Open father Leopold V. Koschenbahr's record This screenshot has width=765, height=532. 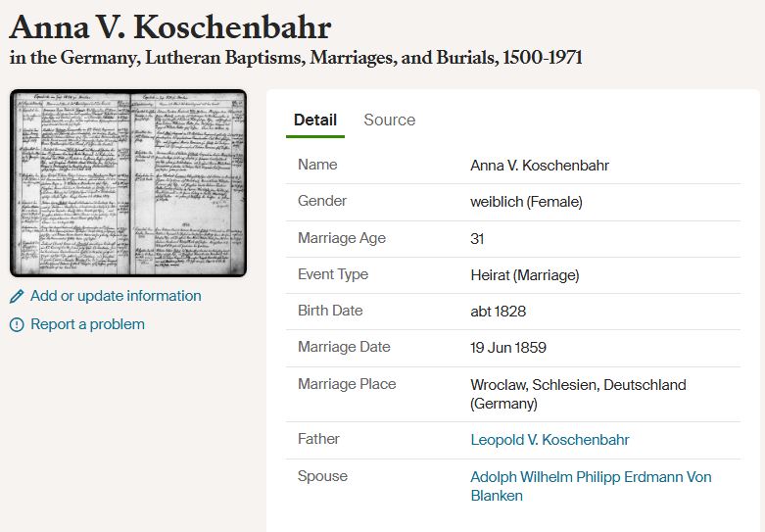pos(550,440)
